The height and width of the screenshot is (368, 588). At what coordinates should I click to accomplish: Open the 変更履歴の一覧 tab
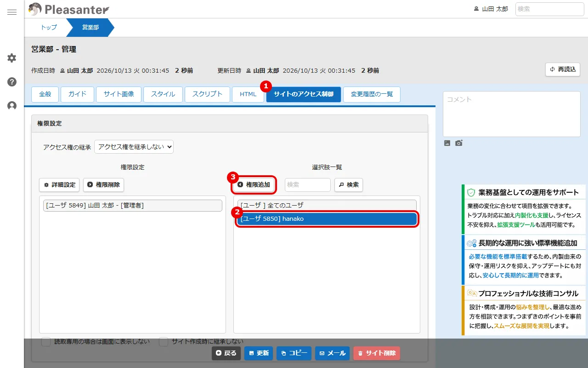372,94
